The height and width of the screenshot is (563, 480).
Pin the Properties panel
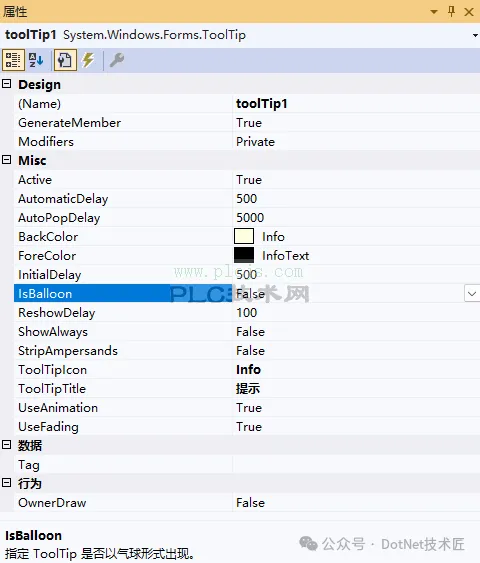[452, 11]
